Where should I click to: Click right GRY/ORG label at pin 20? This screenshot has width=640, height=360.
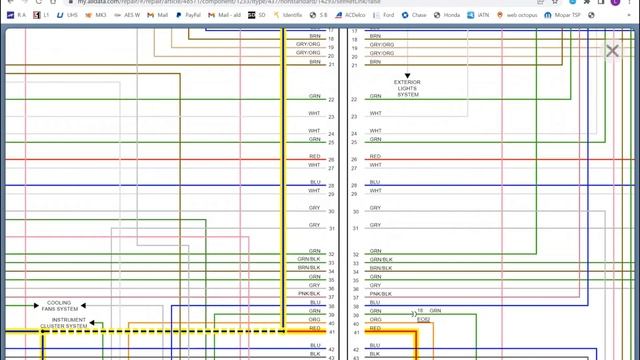(x=382, y=53)
